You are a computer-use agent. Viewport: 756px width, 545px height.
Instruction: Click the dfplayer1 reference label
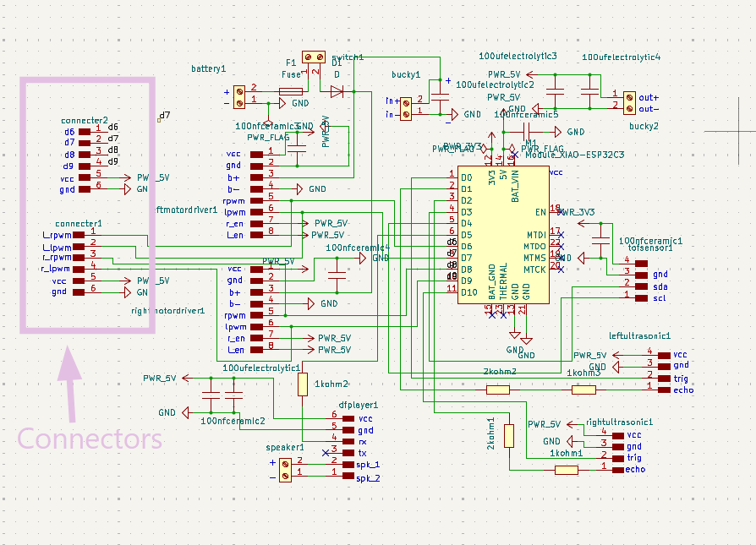359,406
